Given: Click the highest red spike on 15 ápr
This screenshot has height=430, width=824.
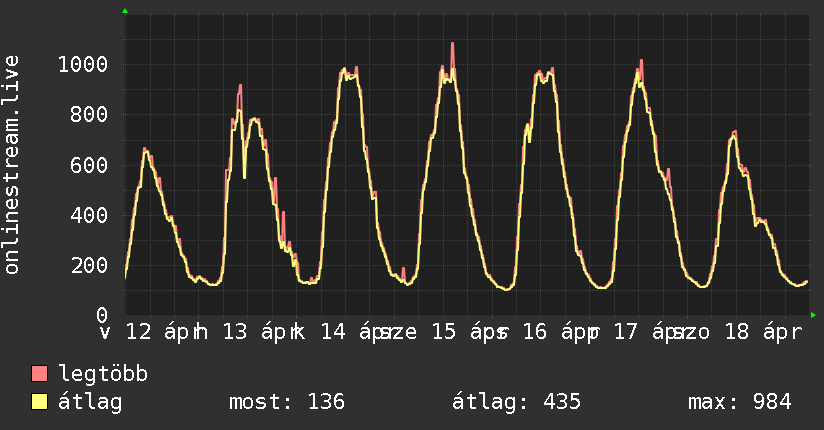Looking at the screenshot, I should coord(452,45).
